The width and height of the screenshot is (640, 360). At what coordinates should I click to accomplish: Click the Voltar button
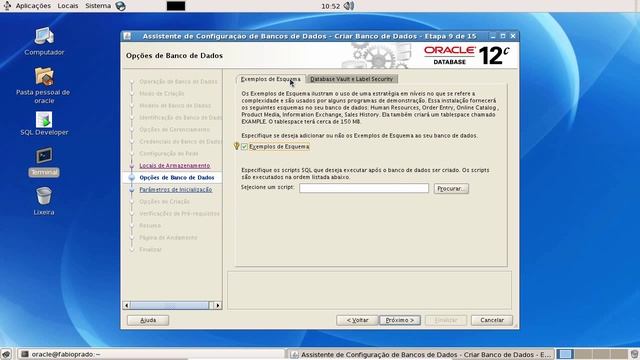pos(357,320)
